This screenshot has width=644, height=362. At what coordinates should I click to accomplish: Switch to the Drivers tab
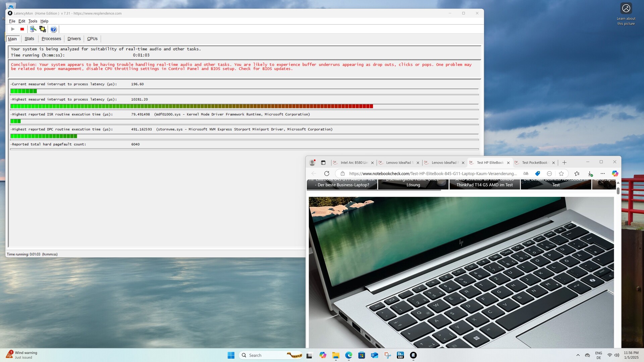(x=74, y=39)
